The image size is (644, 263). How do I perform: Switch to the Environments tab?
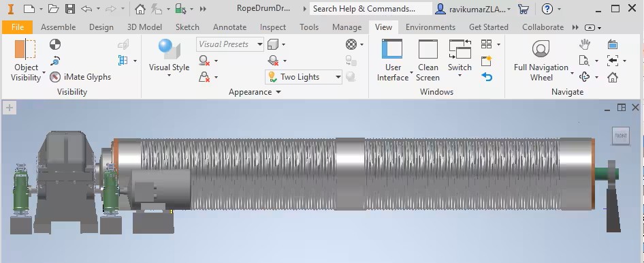pos(430,27)
